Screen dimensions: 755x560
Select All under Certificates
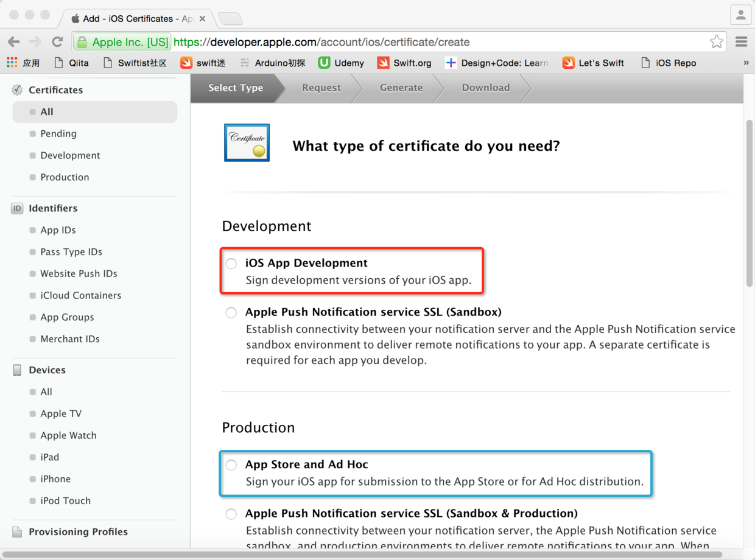point(95,112)
